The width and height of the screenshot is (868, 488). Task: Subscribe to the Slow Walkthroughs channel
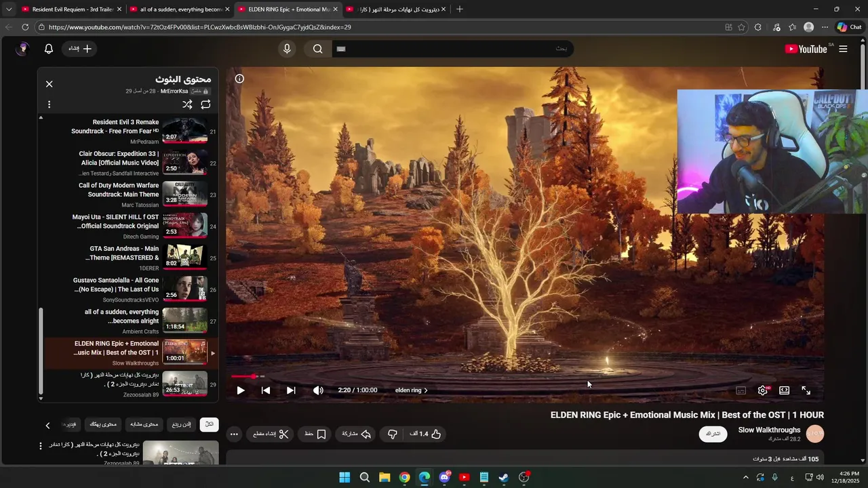pos(713,434)
